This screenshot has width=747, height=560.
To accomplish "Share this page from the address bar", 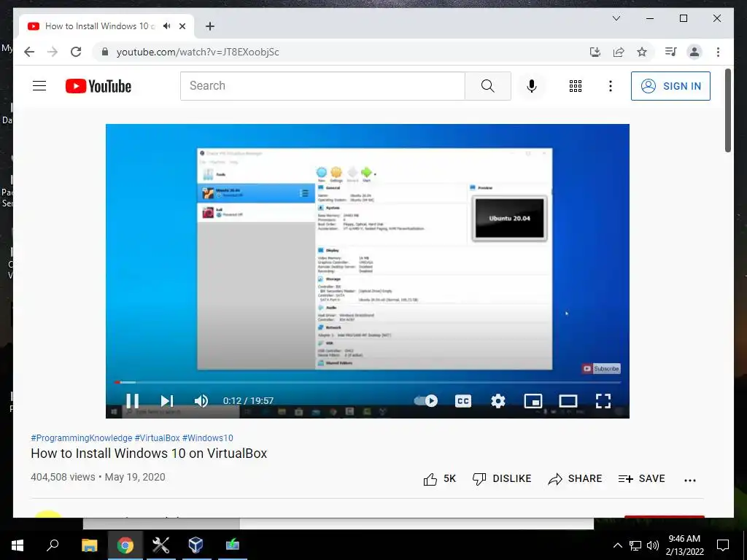I will pos(619,52).
